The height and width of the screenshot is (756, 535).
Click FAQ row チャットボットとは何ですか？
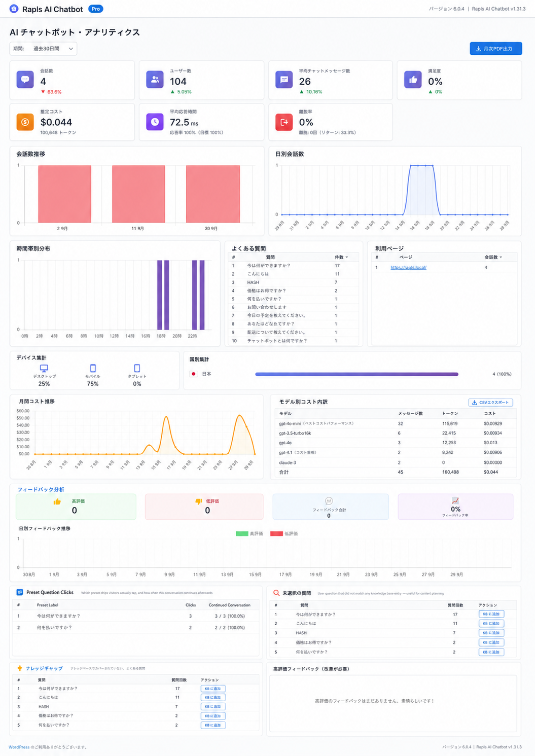click(294, 341)
